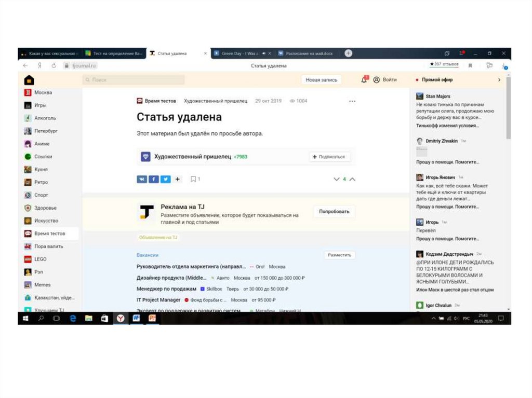
Task: Expand the Прямой эфир panel chevron
Action: pyautogui.click(x=499, y=80)
